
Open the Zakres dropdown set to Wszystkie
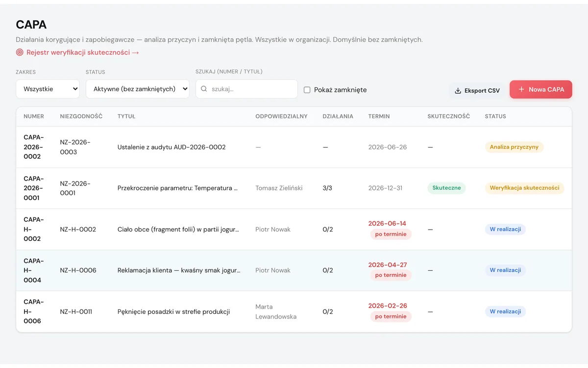[48, 89]
